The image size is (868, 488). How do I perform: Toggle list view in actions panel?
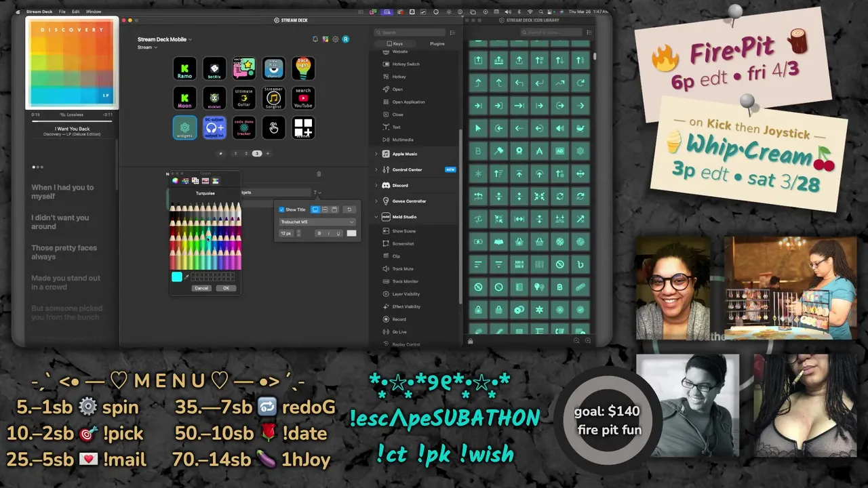pyautogui.click(x=452, y=33)
